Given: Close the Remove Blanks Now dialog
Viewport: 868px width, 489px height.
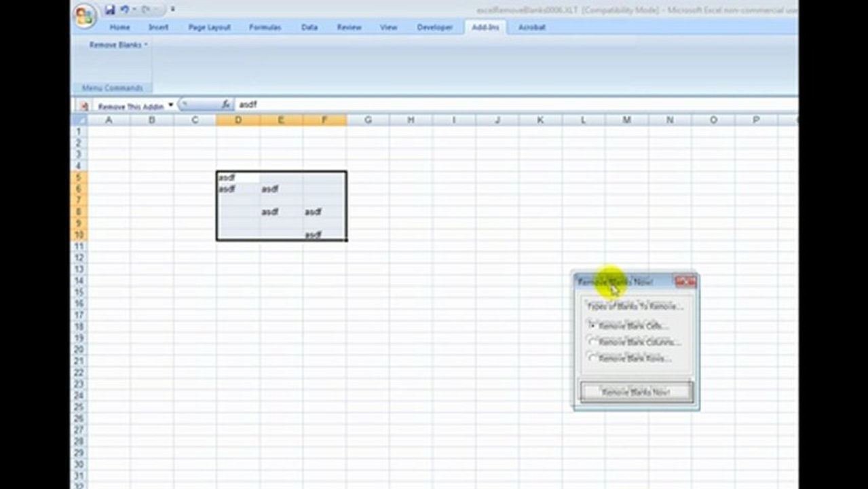Looking at the screenshot, I should [x=685, y=281].
